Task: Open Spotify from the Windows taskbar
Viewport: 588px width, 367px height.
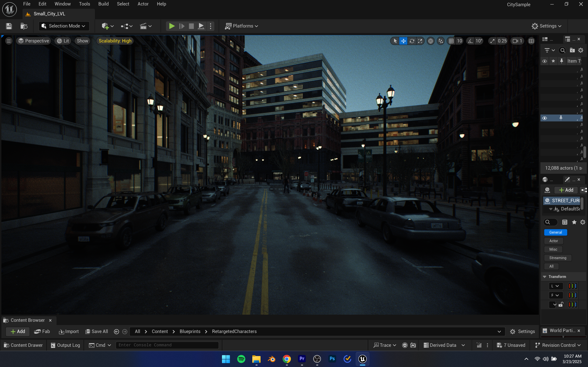Action: (241, 359)
